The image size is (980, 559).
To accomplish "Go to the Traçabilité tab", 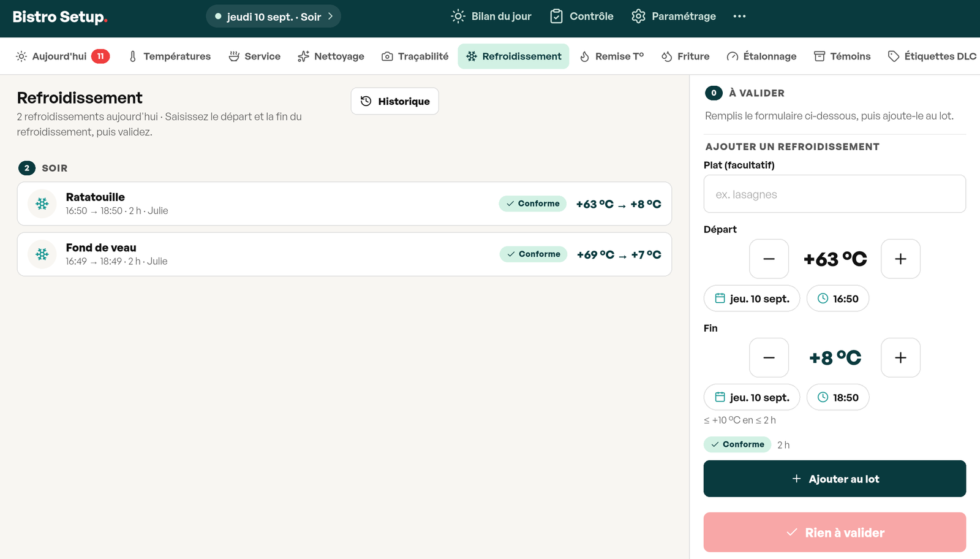I will click(x=415, y=56).
